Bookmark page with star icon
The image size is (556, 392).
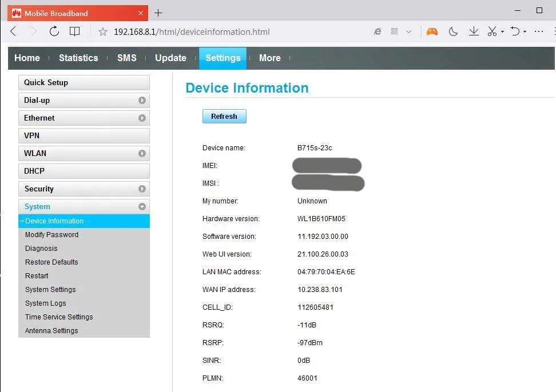pyautogui.click(x=103, y=32)
